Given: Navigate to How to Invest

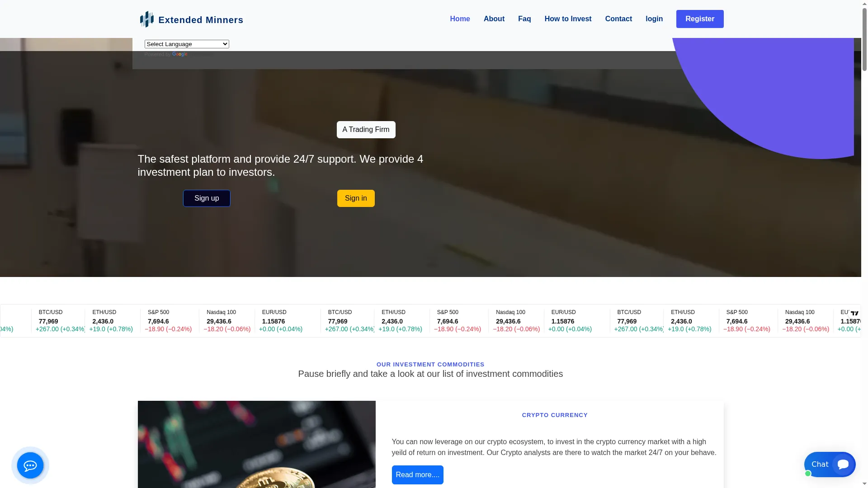Looking at the screenshot, I should click(x=568, y=19).
